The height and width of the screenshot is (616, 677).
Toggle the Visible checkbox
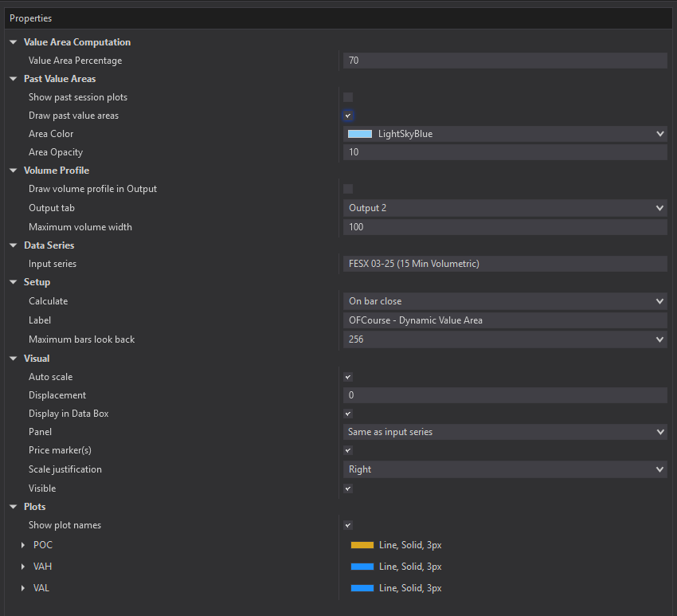348,488
